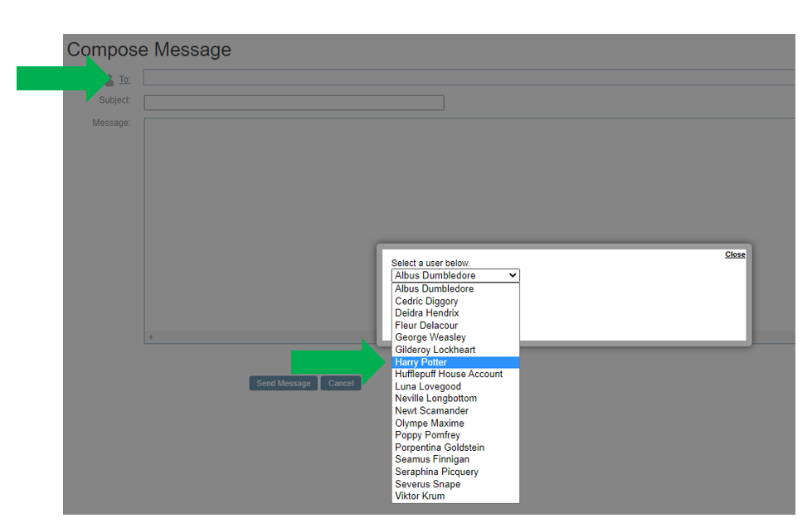Select Olympe Maxime as the recipient
812x523 pixels.
coord(455,424)
